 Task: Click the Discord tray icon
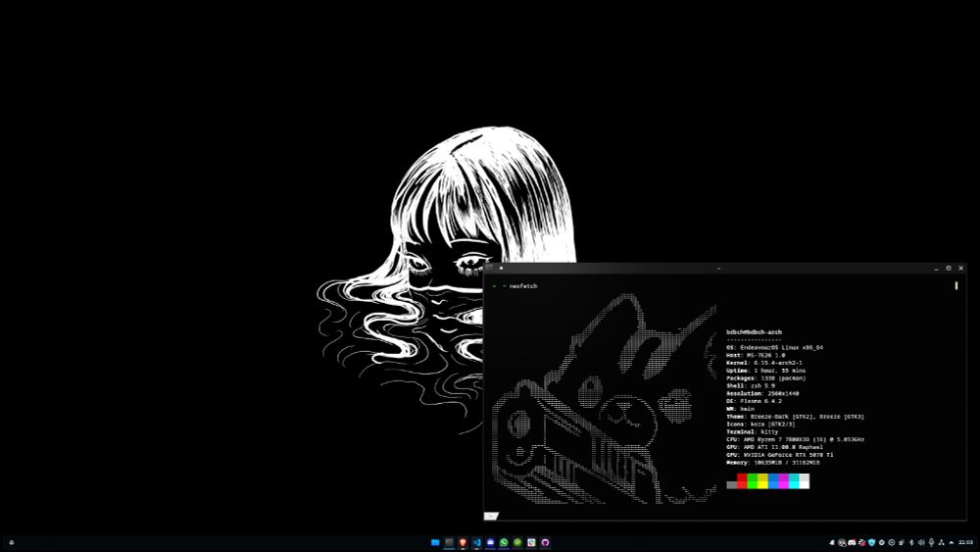pyautogui.click(x=852, y=542)
